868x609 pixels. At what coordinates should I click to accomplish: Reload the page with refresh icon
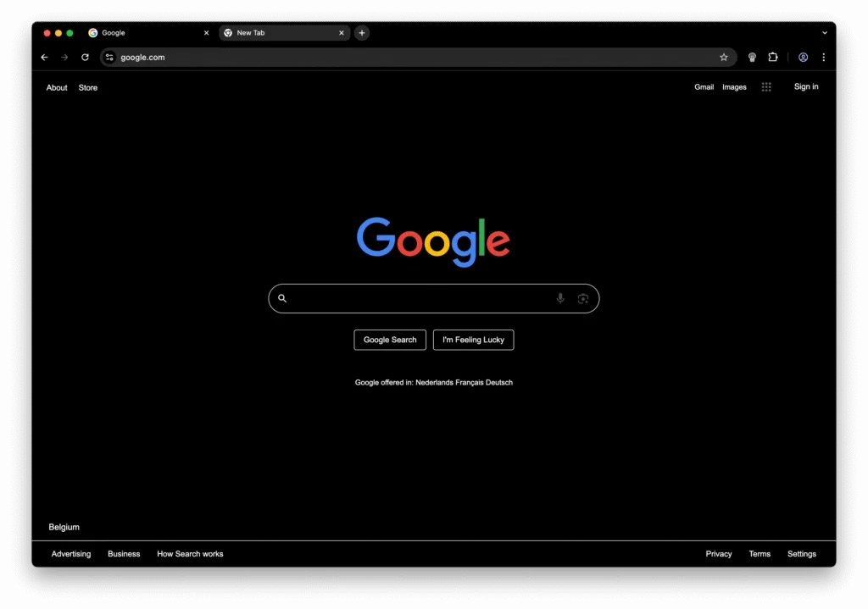[85, 58]
